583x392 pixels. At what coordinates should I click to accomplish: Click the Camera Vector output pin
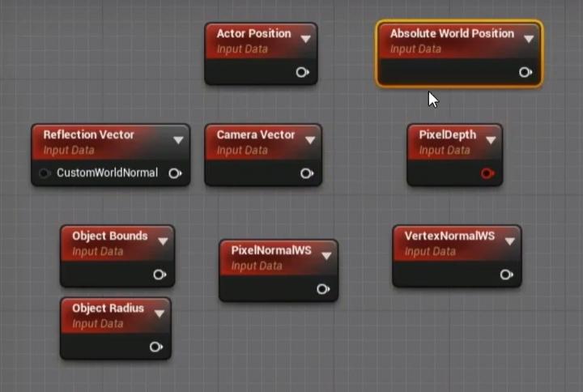pos(307,173)
